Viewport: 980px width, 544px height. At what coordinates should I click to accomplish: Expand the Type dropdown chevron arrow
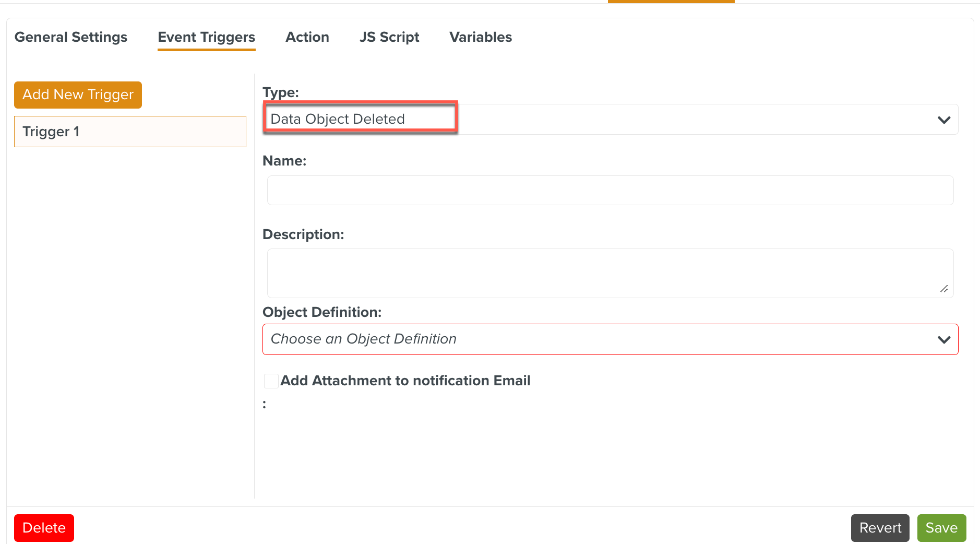pyautogui.click(x=943, y=120)
